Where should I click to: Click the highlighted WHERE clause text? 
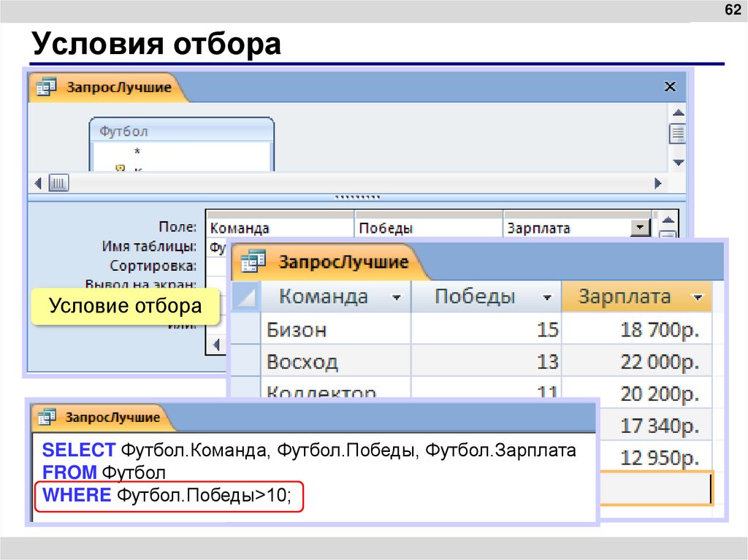click(x=168, y=495)
